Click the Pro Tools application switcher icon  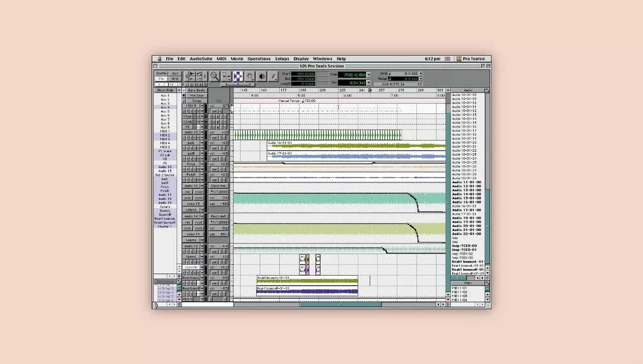pyautogui.click(x=459, y=59)
